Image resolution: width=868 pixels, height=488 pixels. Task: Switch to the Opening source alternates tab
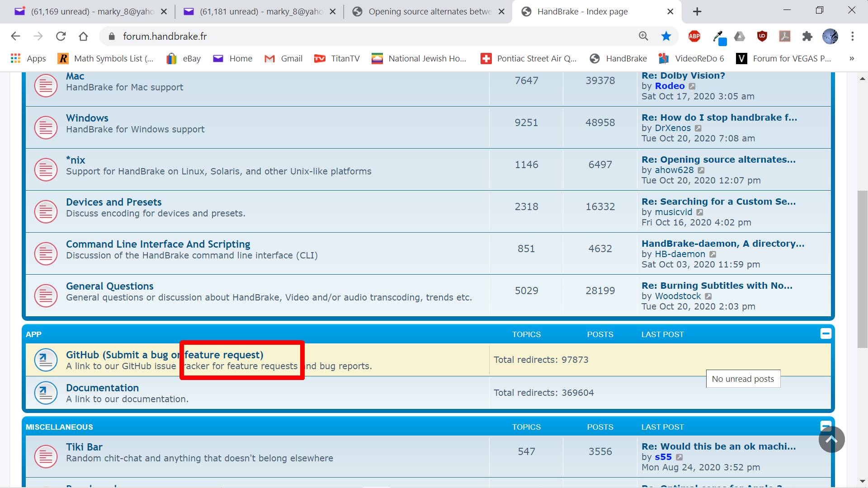pos(429,12)
